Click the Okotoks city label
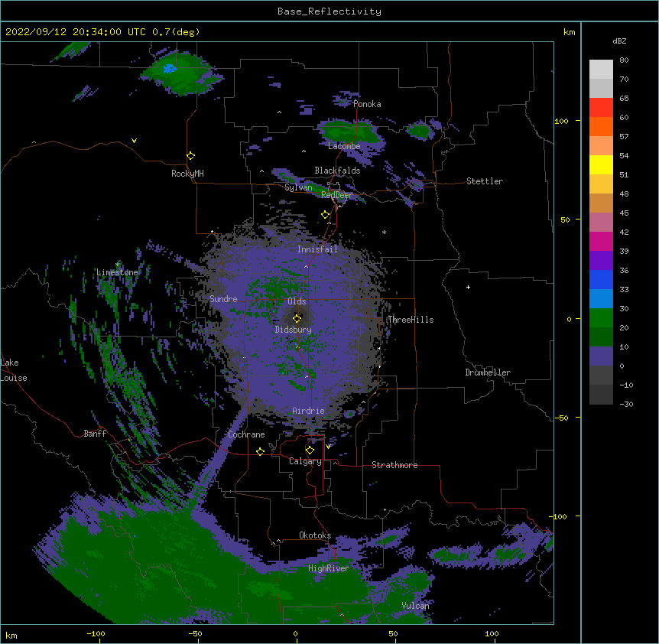The image size is (659, 644). point(315,535)
